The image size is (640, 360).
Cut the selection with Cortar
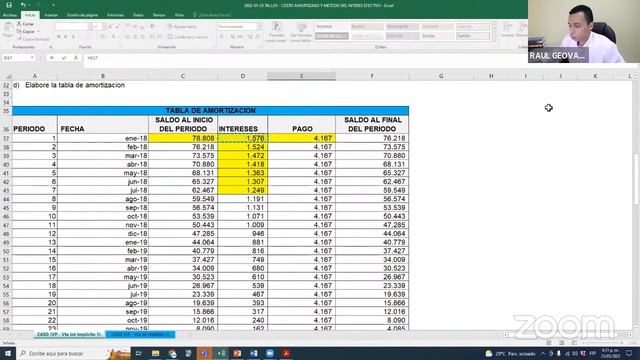point(26,24)
